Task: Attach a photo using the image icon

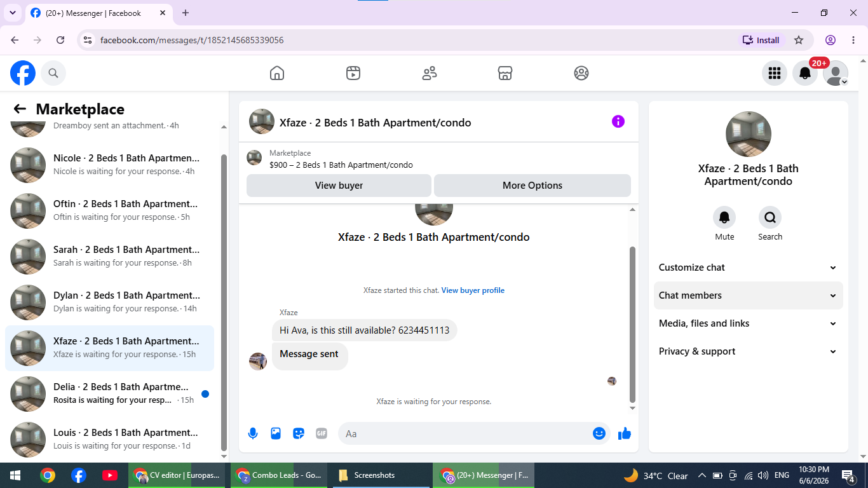Action: (276, 433)
